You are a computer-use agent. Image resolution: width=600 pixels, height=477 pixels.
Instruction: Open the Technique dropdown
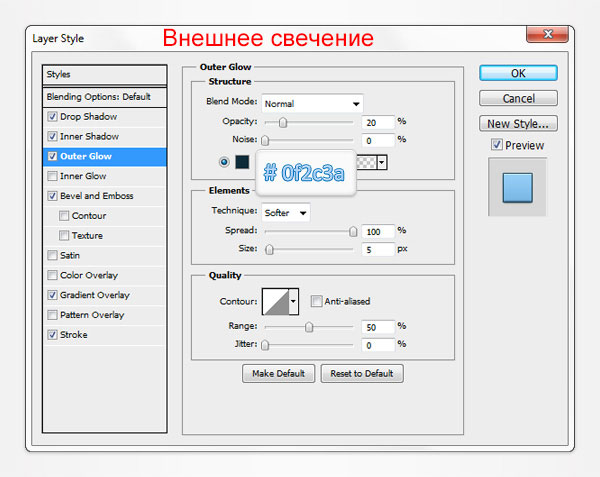tap(286, 213)
